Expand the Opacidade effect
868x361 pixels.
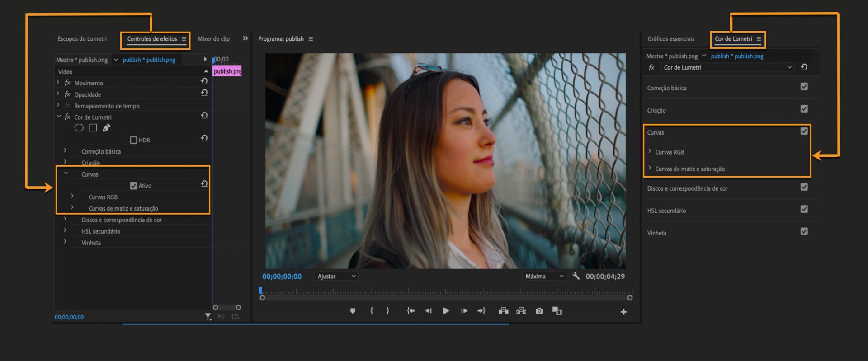[x=58, y=94]
